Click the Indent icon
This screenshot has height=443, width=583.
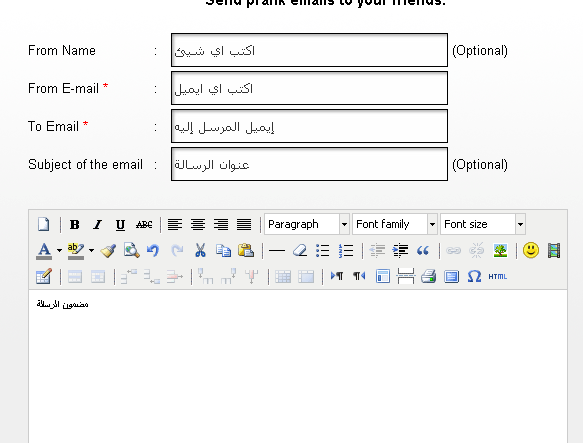[400, 250]
